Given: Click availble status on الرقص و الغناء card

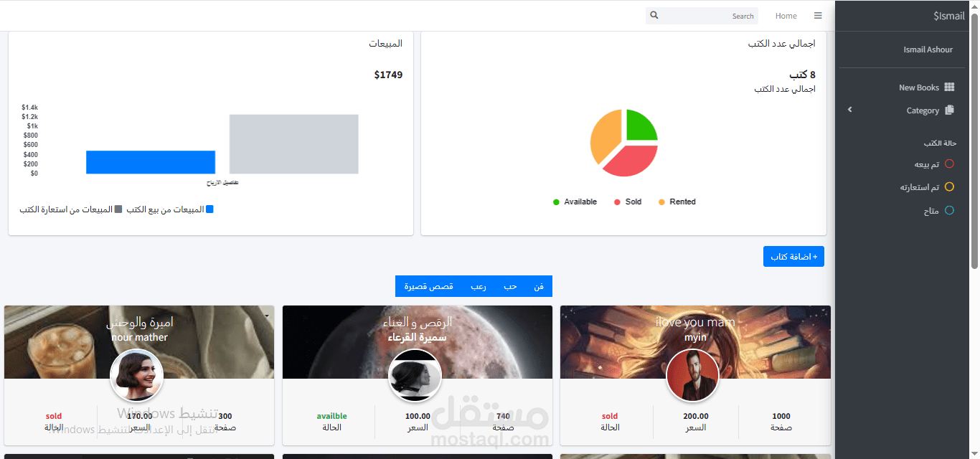Looking at the screenshot, I should tap(331, 416).
